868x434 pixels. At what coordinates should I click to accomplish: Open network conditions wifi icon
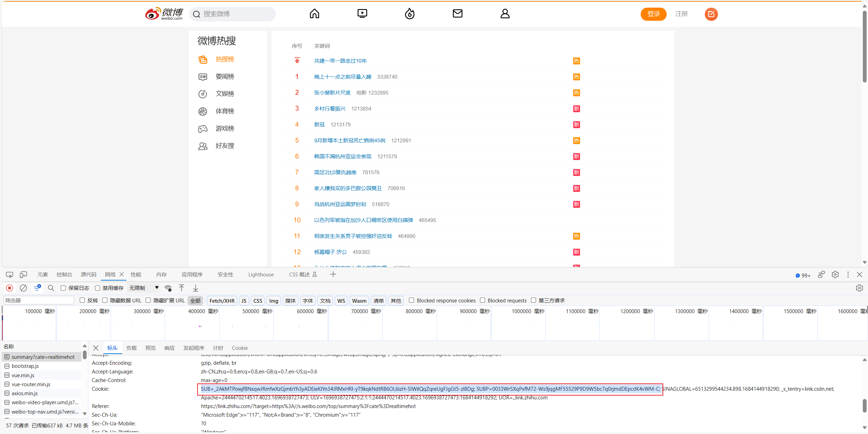168,288
